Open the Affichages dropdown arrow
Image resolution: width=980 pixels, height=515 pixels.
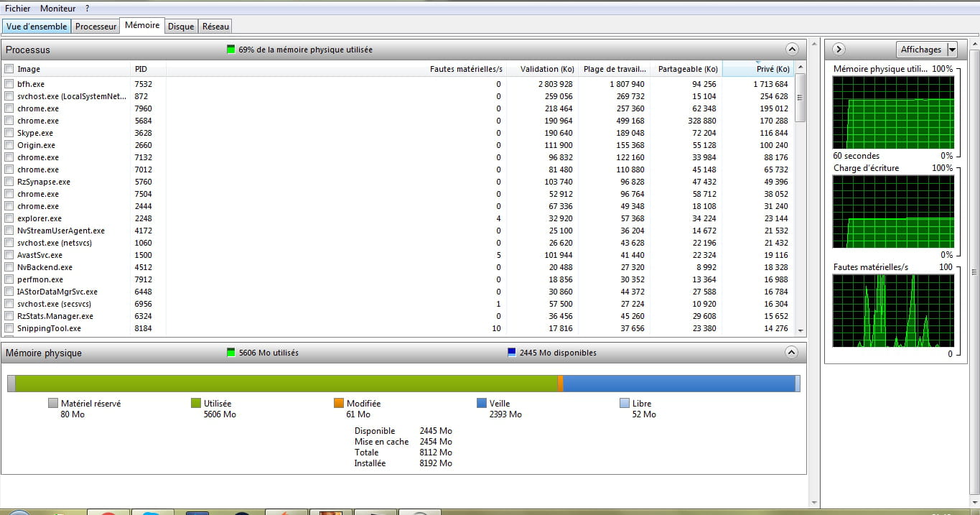coord(952,50)
